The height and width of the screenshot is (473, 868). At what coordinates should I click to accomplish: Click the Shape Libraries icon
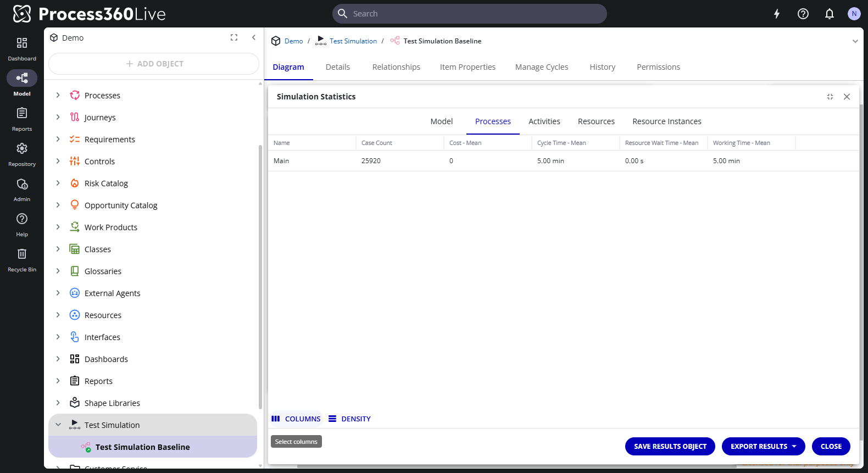tap(75, 403)
